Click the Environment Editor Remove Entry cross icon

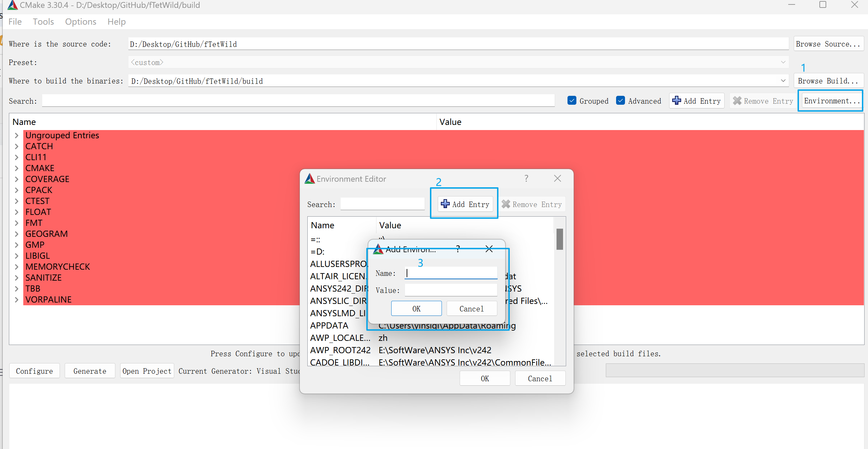point(506,204)
